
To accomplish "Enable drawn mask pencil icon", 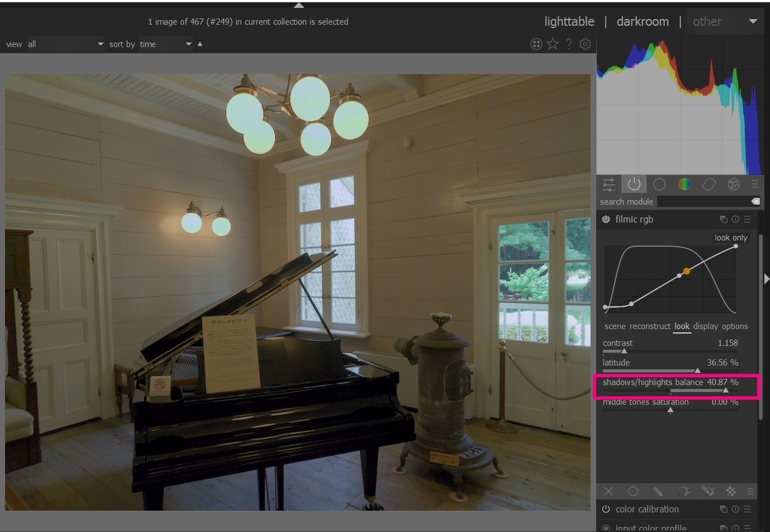I will (658, 492).
